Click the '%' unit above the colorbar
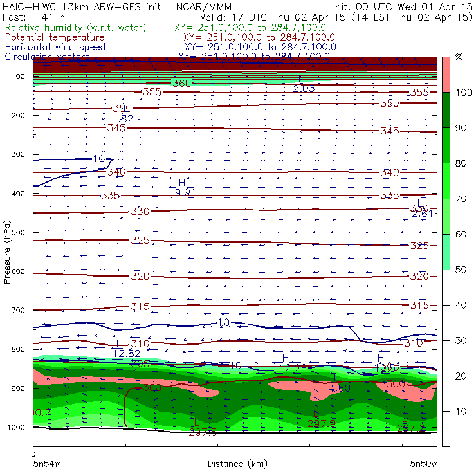The height and width of the screenshot is (476, 476). point(459,57)
